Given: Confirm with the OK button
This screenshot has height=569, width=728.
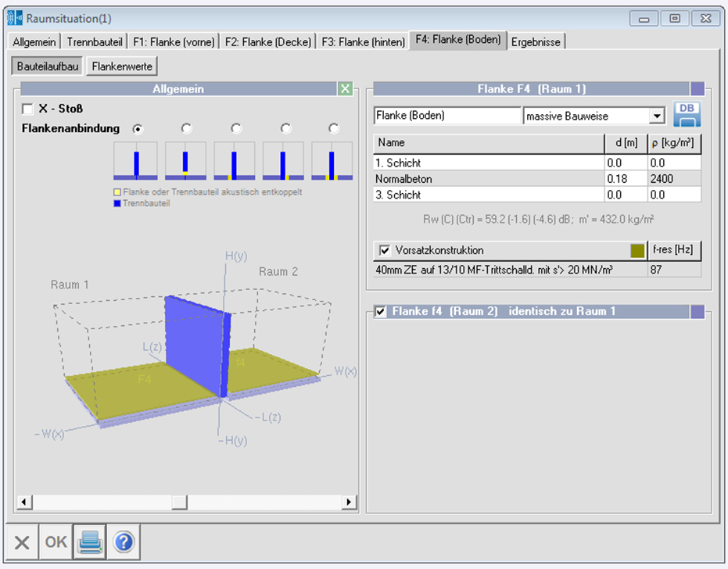Looking at the screenshot, I should (56, 542).
